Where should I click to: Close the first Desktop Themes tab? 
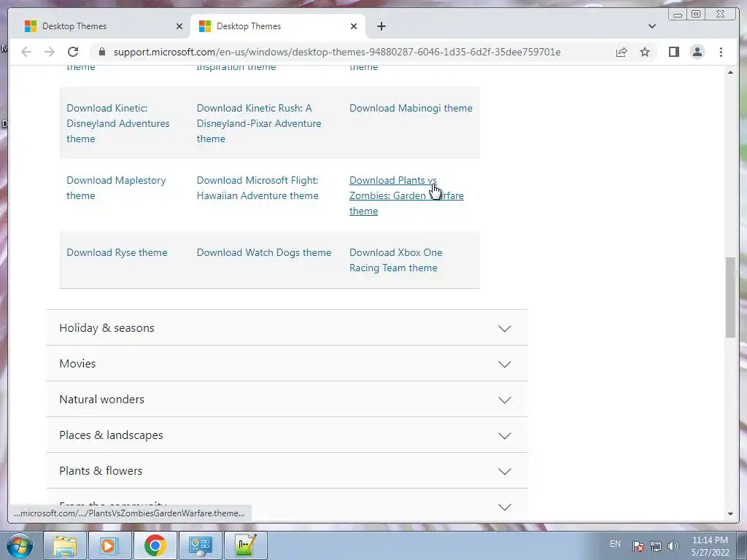tap(179, 26)
